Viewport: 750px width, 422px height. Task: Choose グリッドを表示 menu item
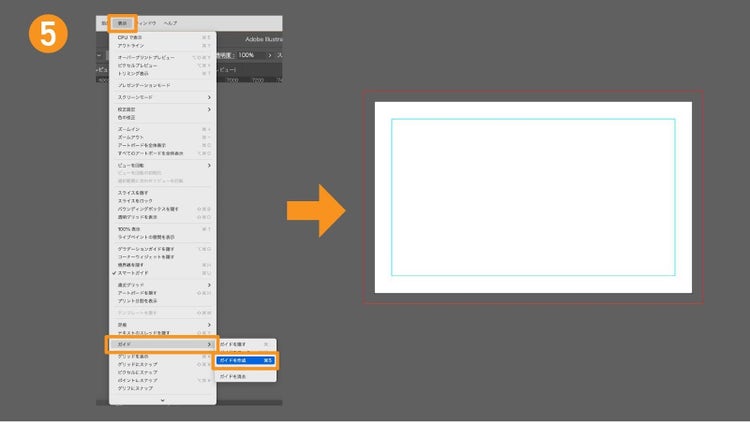click(x=163, y=356)
